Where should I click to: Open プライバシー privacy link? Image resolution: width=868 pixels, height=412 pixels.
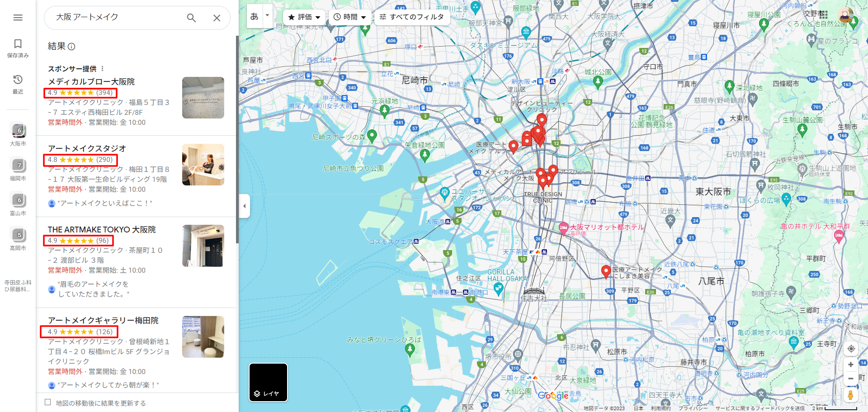point(693,408)
